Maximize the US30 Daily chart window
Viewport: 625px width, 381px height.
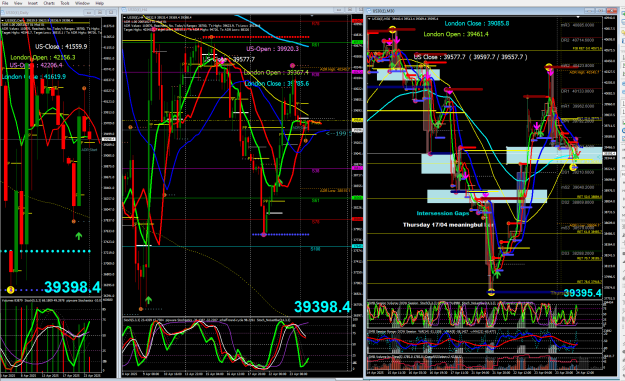pos(100,13)
